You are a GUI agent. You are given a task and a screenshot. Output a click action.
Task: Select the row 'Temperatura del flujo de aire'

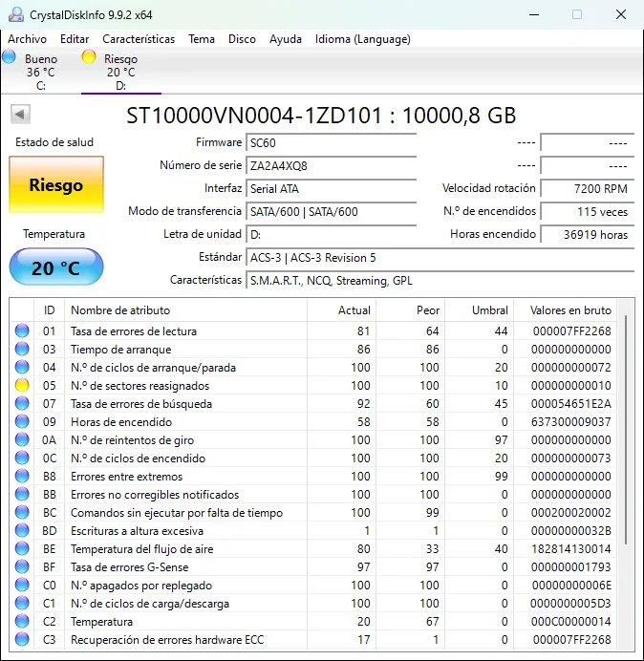tap(313, 548)
